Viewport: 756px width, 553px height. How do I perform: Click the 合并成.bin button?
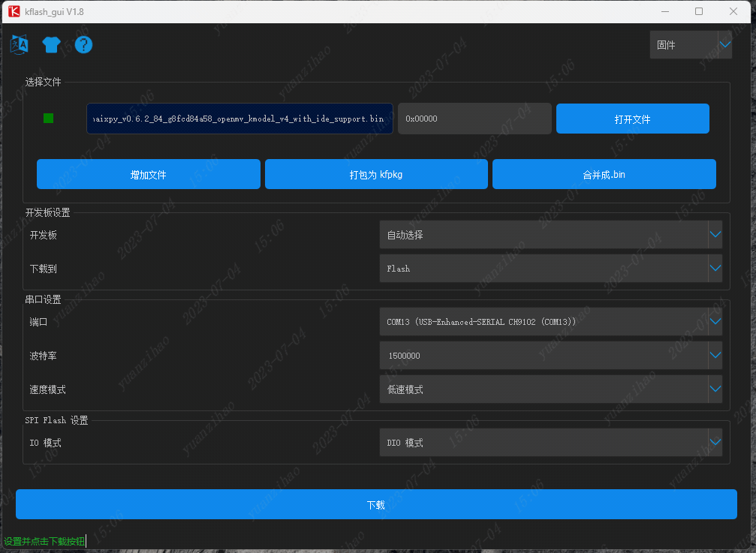[604, 174]
